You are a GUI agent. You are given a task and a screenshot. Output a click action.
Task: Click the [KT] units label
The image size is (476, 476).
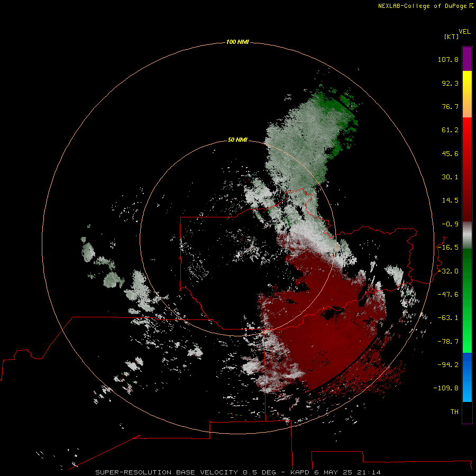click(451, 36)
